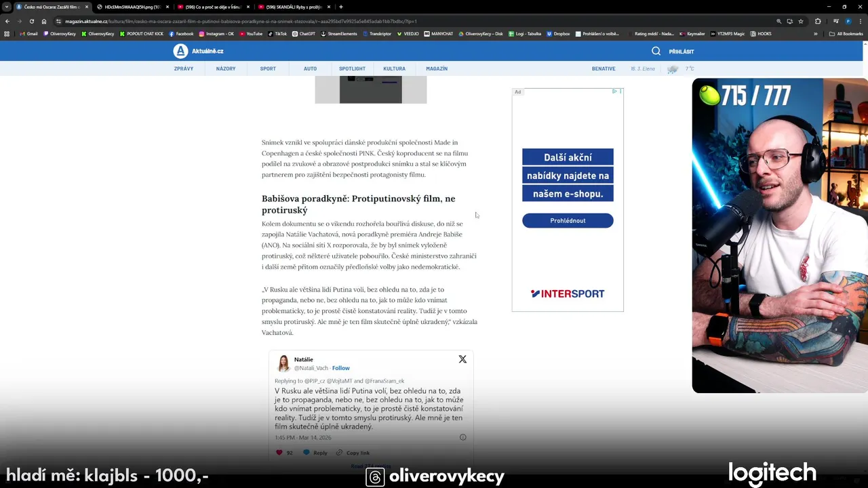Open the Logi - Tabulka bookmark

pos(524,34)
